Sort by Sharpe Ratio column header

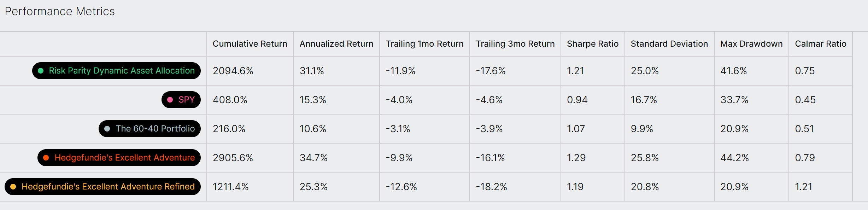pyautogui.click(x=593, y=44)
